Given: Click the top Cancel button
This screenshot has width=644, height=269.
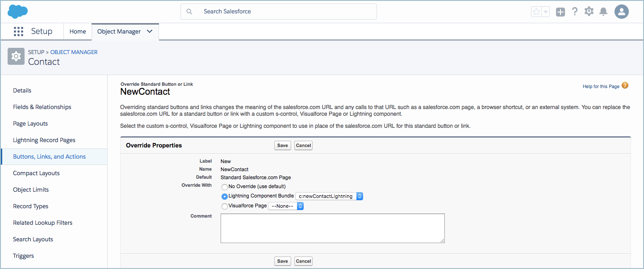Looking at the screenshot, I should (x=303, y=145).
